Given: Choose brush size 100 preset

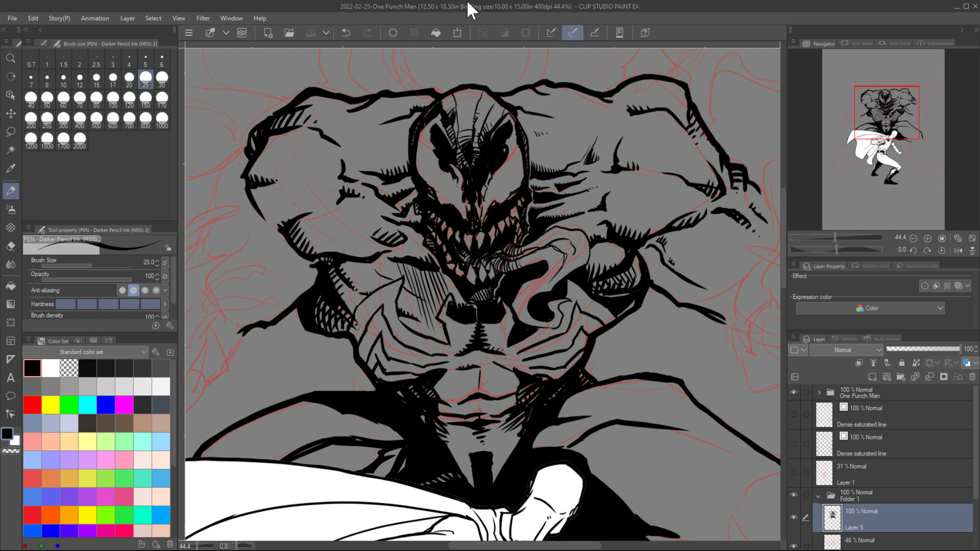Looking at the screenshot, I should coord(113,99).
